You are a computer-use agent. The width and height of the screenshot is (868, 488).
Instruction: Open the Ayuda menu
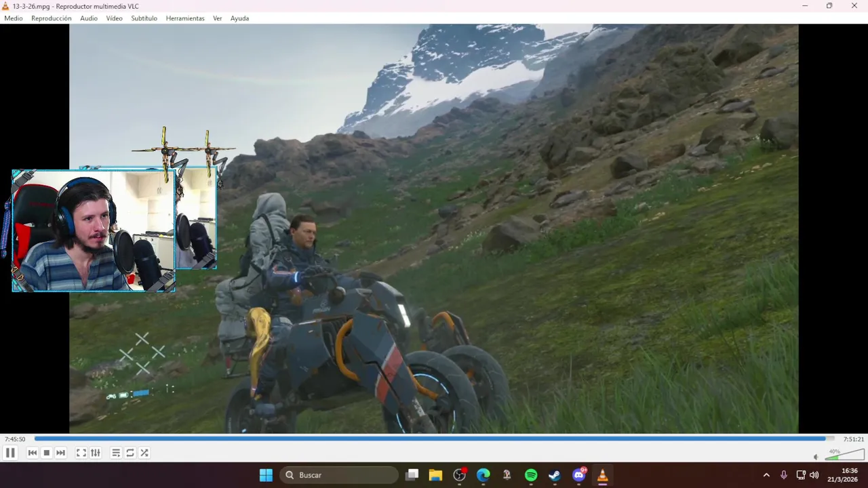coord(239,18)
